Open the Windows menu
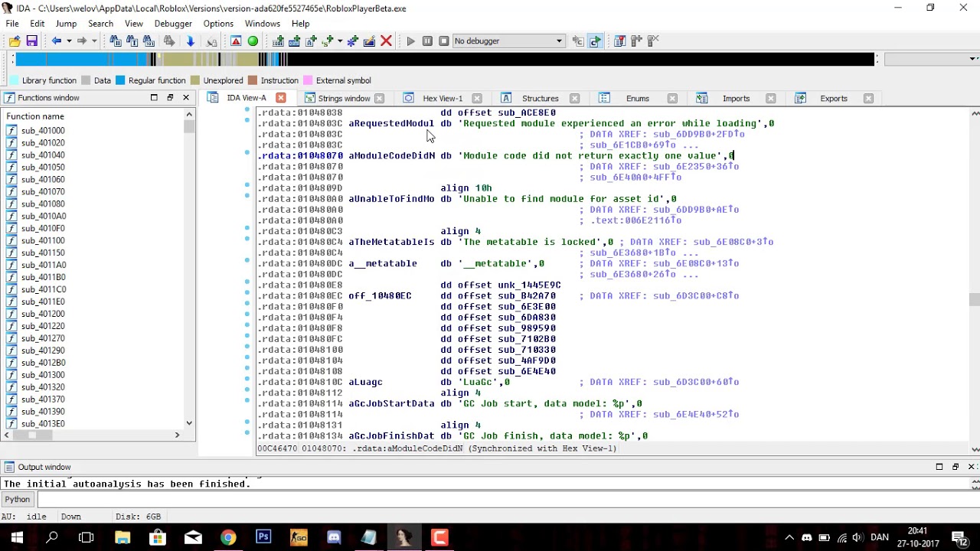The width and height of the screenshot is (980, 551). click(x=263, y=24)
